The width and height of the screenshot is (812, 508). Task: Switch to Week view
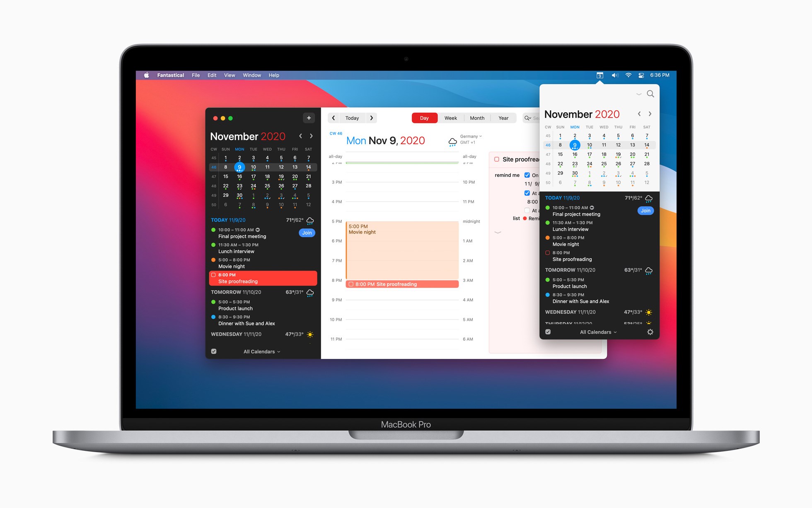[450, 118]
